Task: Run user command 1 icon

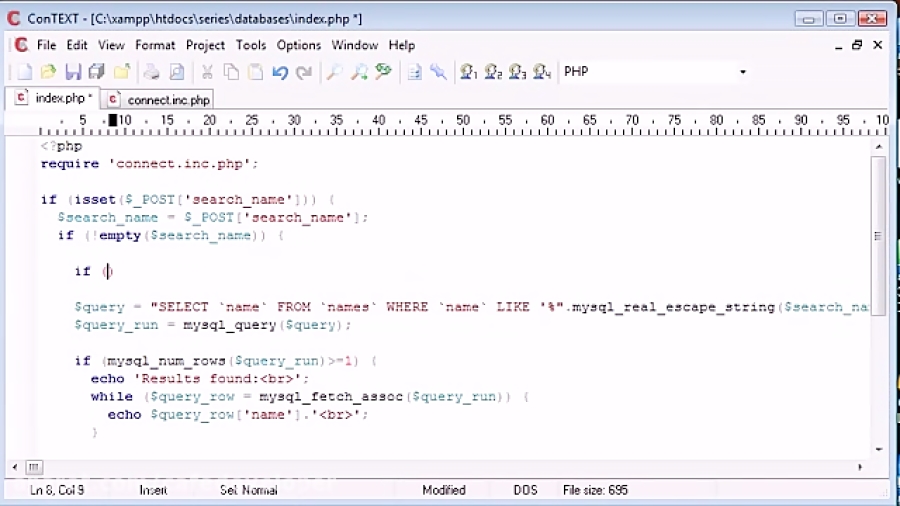Action: (x=468, y=72)
